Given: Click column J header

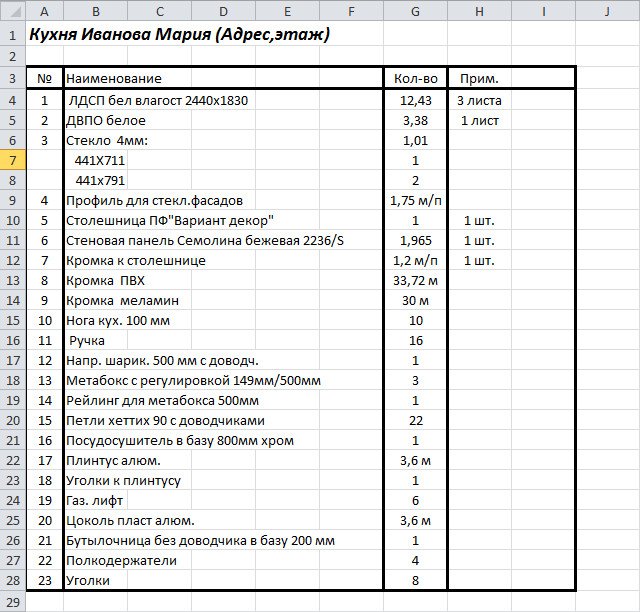Looking at the screenshot, I should click(607, 11).
